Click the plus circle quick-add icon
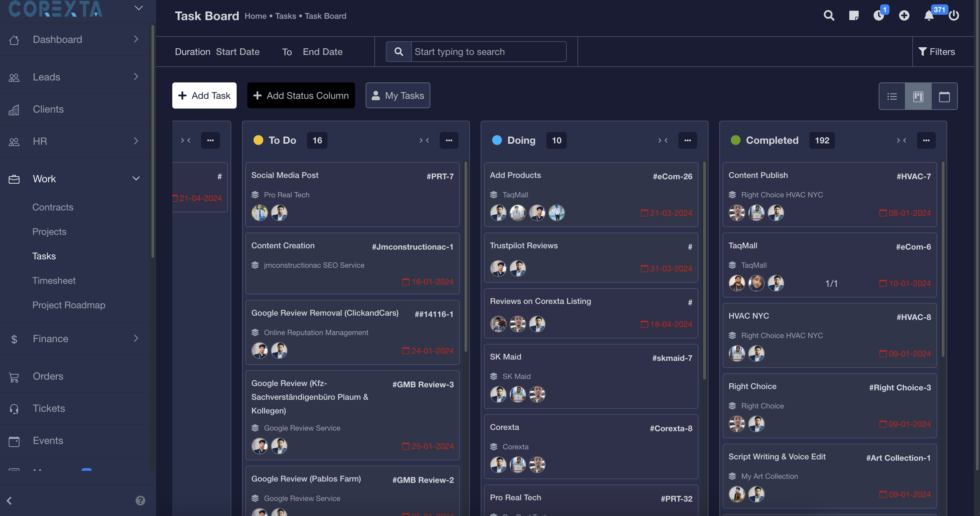Screen dimensions: 980x516 click(904, 16)
